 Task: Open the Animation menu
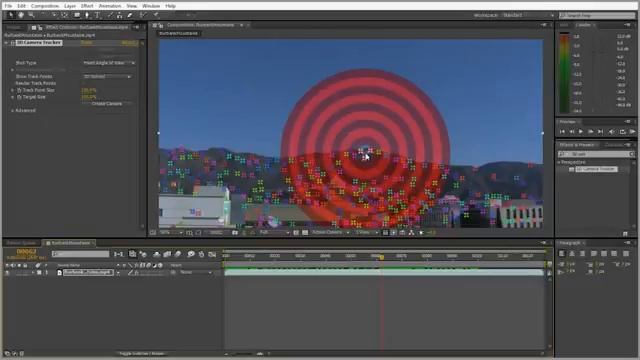coord(110,6)
